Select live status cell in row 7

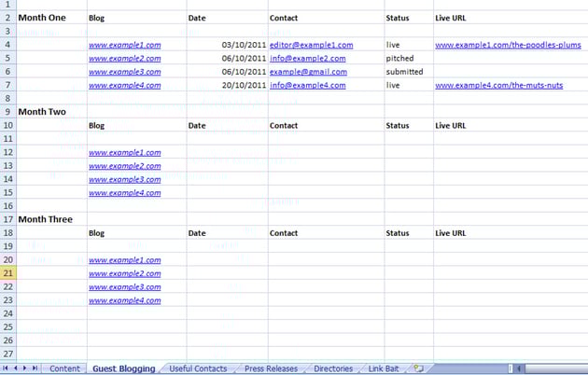(x=409, y=86)
